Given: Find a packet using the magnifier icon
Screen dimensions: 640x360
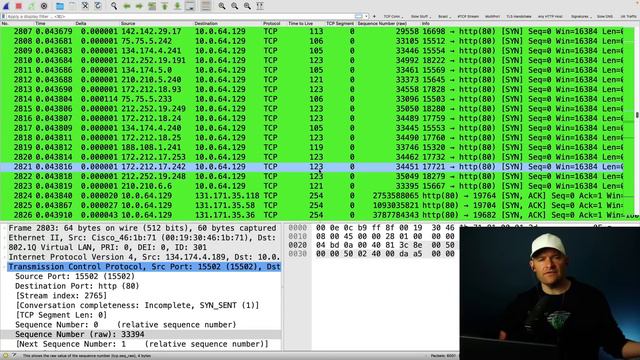Looking at the screenshot, I should pyautogui.click(x=114, y=6).
